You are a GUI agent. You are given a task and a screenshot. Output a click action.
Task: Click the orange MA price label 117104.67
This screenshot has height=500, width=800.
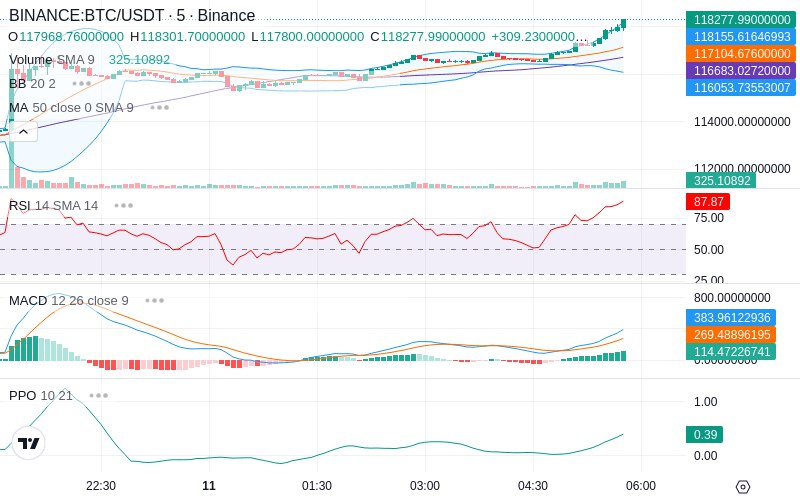click(741, 54)
